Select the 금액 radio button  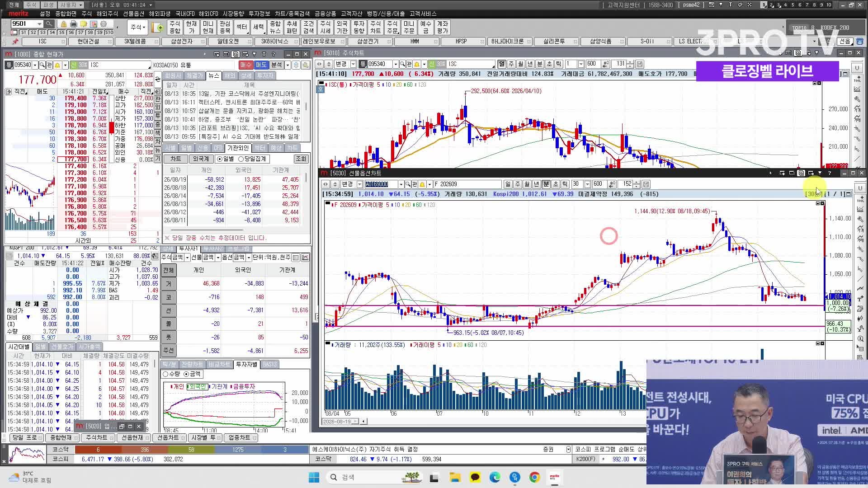[186, 374]
